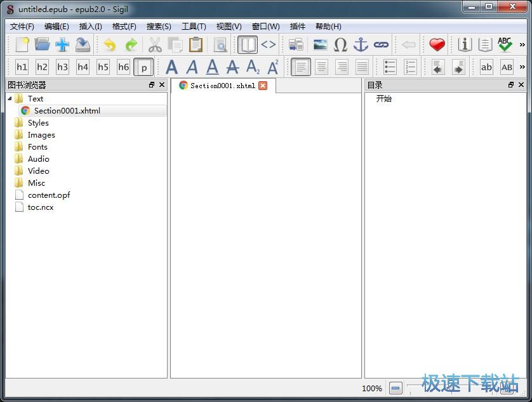Open the 工具(T) menu

(194, 26)
